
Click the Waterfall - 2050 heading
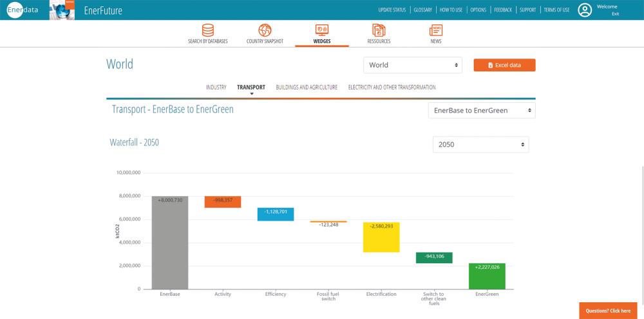(x=135, y=143)
